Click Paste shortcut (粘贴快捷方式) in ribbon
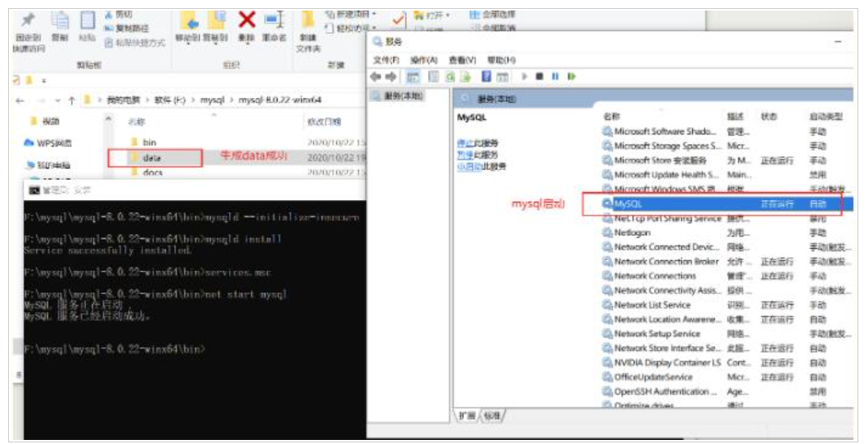The width and height of the screenshot is (868, 444). pyautogui.click(x=134, y=42)
